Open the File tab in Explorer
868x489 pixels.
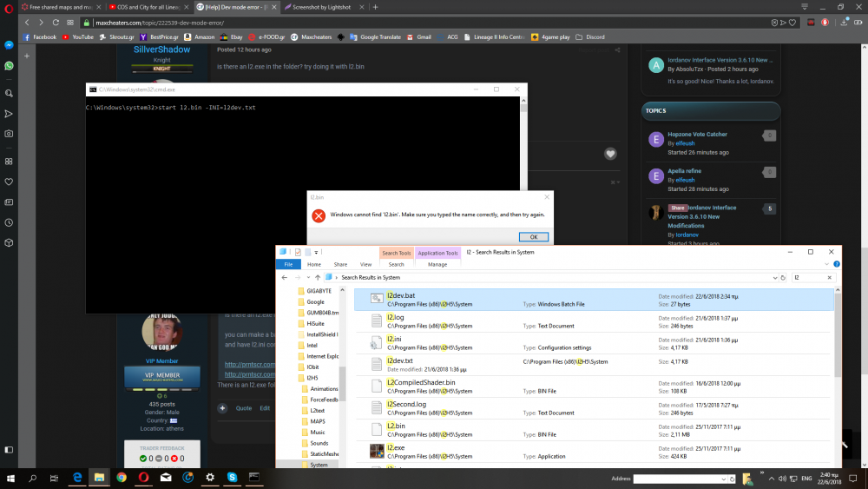(x=288, y=264)
